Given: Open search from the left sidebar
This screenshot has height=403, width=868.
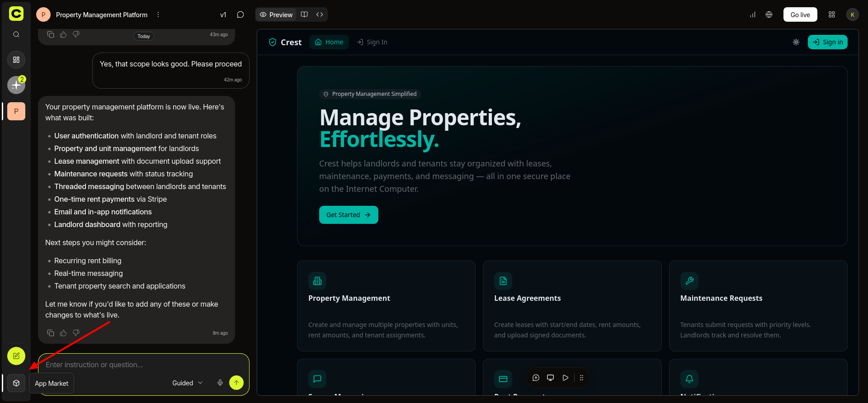Looking at the screenshot, I should click(16, 34).
